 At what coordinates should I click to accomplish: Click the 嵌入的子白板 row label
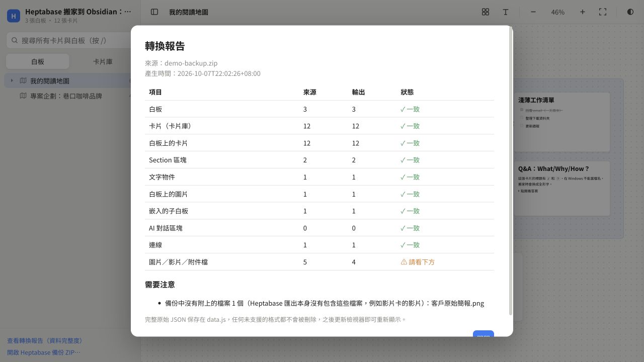click(x=169, y=211)
